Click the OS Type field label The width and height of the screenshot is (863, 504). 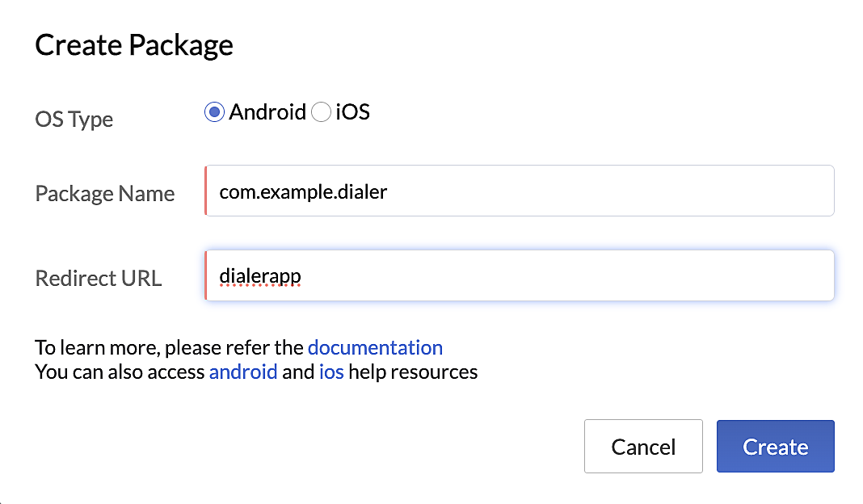[x=74, y=120]
